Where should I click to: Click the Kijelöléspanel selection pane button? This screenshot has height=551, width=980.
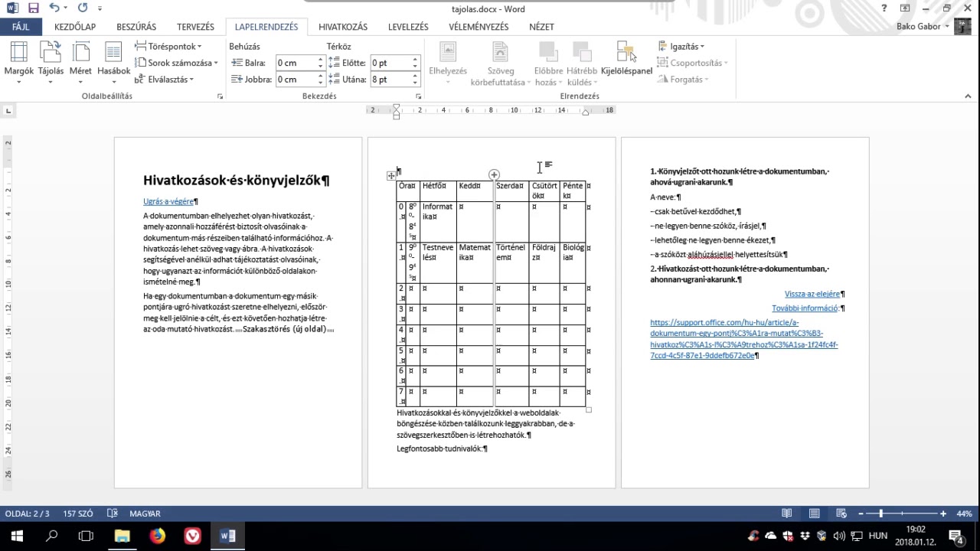point(626,59)
